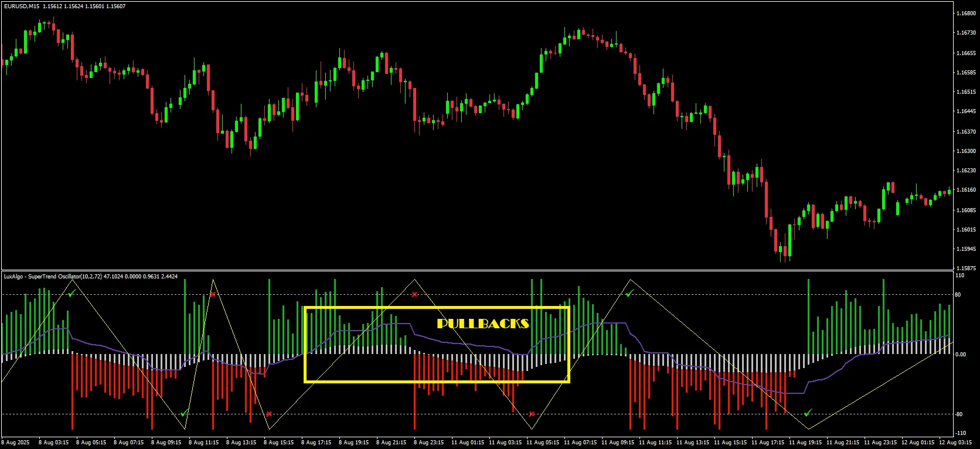Click the 8 Aug 07:15 time label

pyautogui.click(x=130, y=443)
